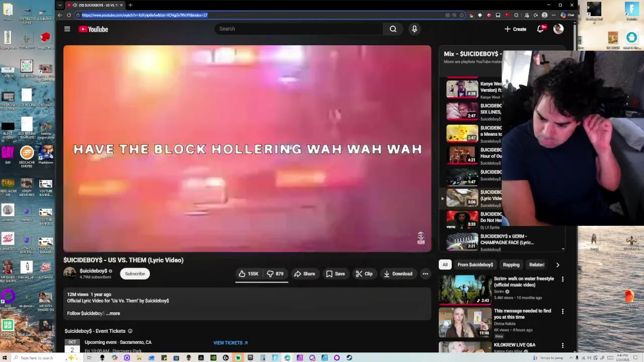Click the YouTube search magnifier button
This screenshot has height=362, width=644.
pyautogui.click(x=393, y=29)
